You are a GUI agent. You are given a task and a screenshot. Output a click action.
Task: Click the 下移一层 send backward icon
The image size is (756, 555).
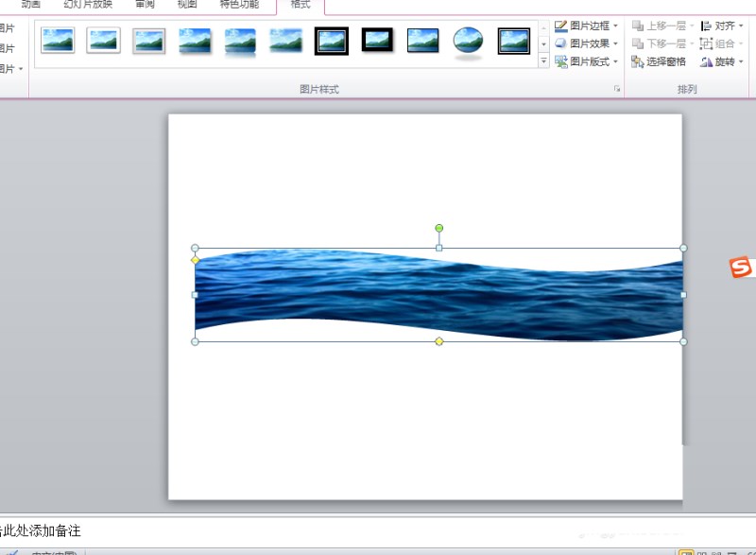point(637,43)
